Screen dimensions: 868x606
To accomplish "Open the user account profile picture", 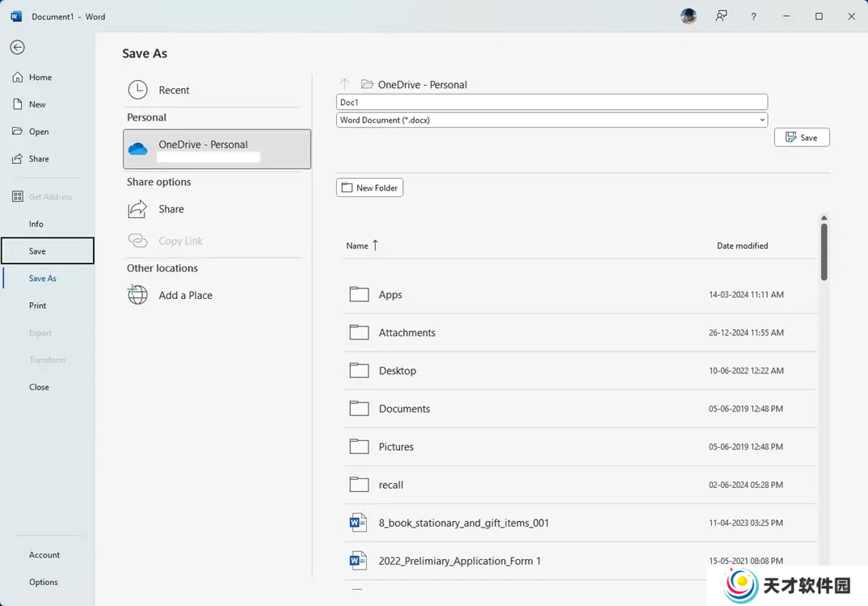I will tap(689, 16).
